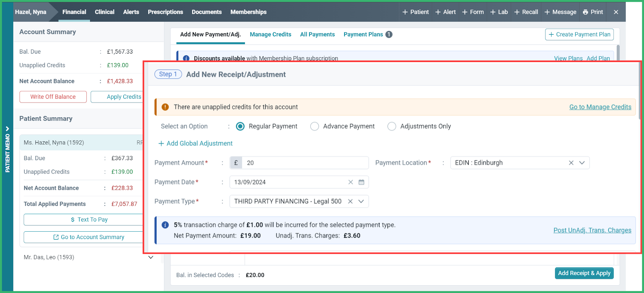Click the Print icon in top bar
Image resolution: width=644 pixels, height=293 pixels.
[x=585, y=12]
